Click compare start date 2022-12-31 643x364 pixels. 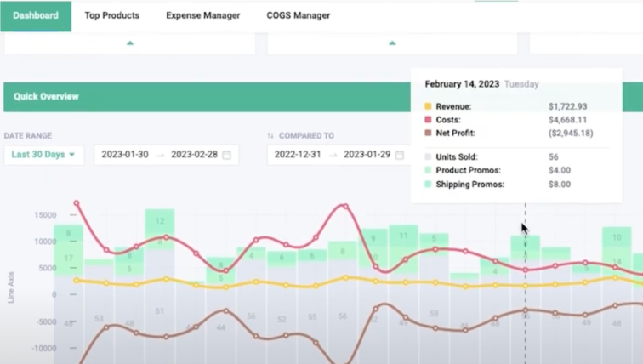[x=298, y=155]
